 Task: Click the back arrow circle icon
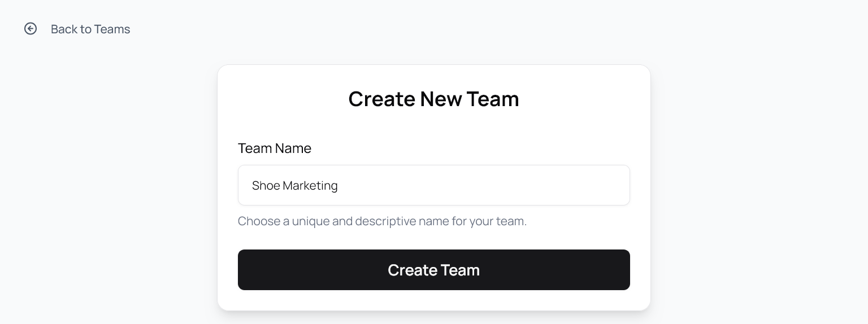(x=31, y=29)
